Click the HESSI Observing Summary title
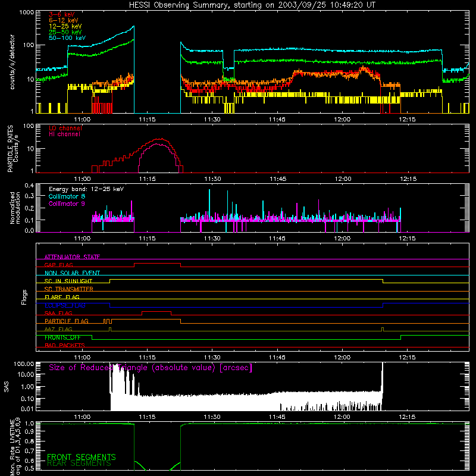This screenshot has height=476, width=476. 252,5
